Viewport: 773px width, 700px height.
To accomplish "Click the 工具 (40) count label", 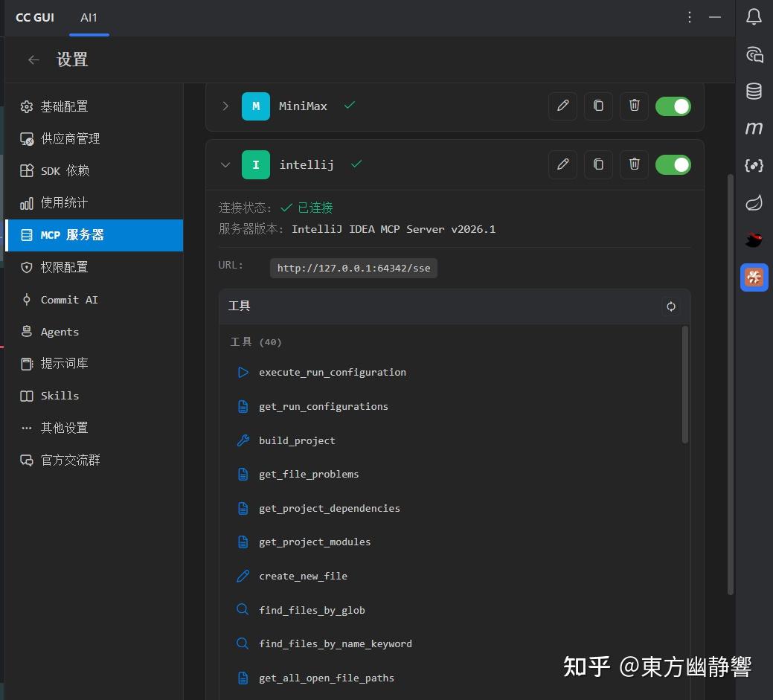I will (256, 341).
